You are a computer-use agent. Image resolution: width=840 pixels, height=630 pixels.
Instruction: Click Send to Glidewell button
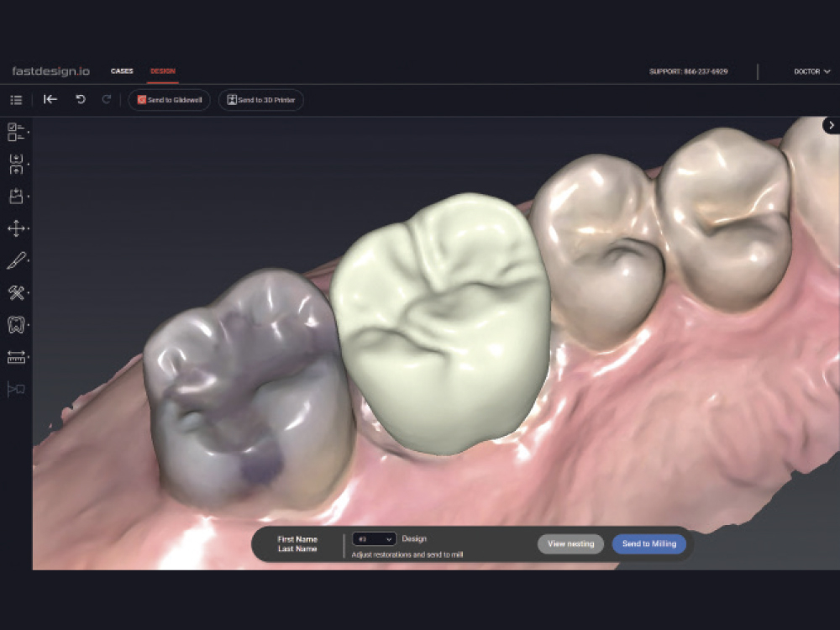(170, 100)
